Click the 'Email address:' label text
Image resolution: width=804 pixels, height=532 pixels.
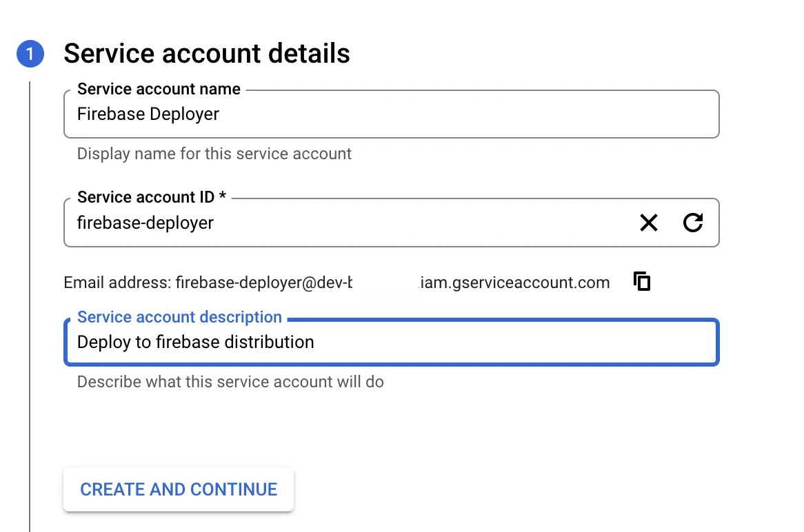tap(117, 282)
